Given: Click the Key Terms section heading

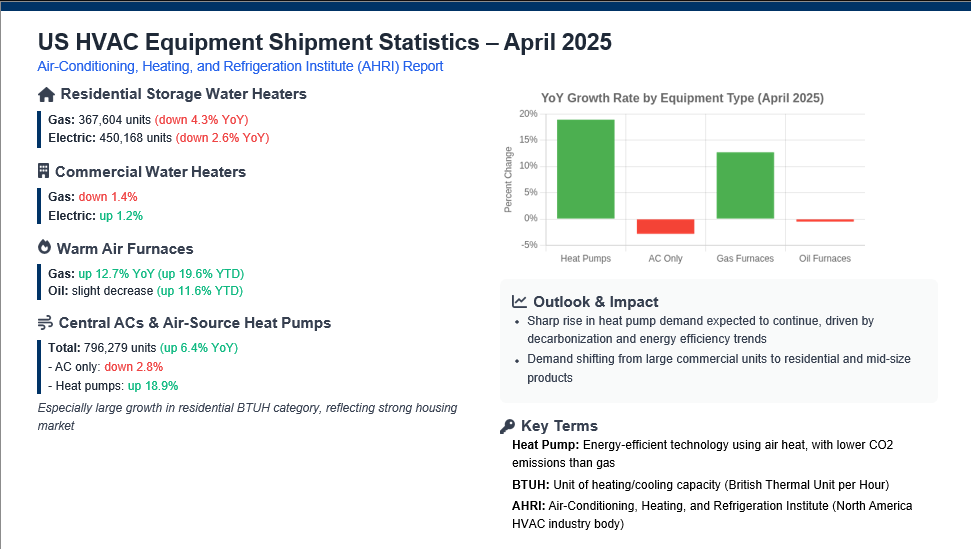Looking at the screenshot, I should click(559, 426).
